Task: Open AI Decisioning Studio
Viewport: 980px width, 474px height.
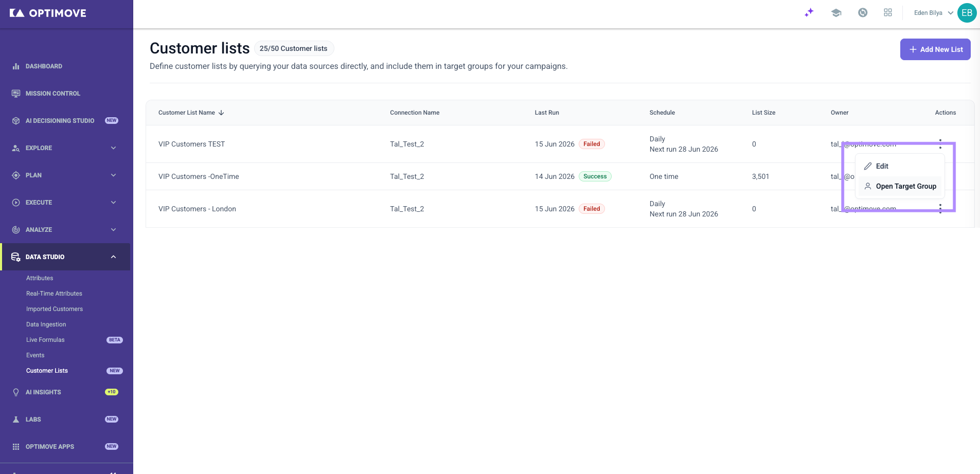Action: pos(60,121)
